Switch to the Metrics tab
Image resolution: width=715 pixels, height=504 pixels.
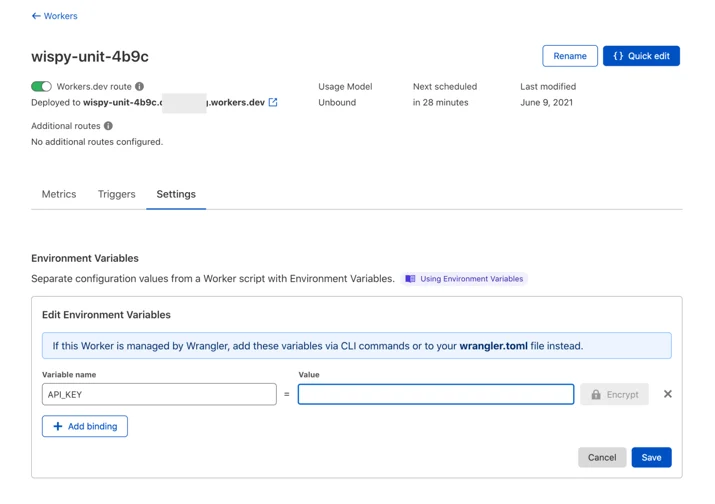[59, 194]
